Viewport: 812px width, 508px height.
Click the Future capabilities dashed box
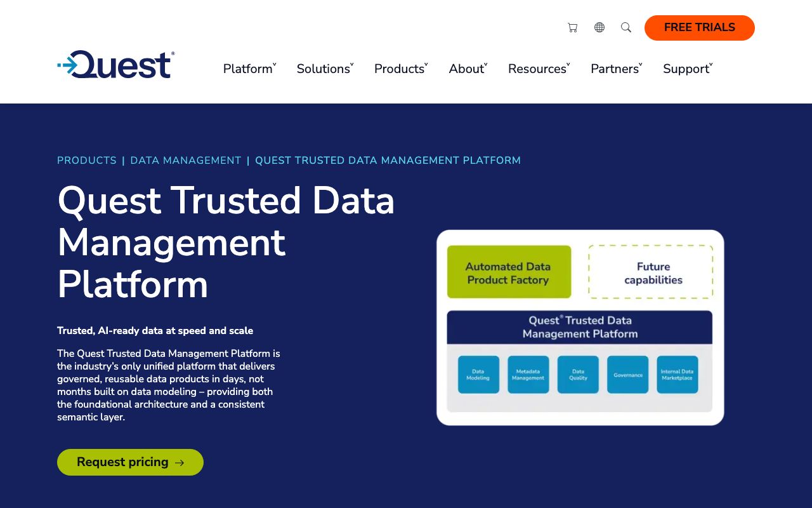[x=651, y=272]
